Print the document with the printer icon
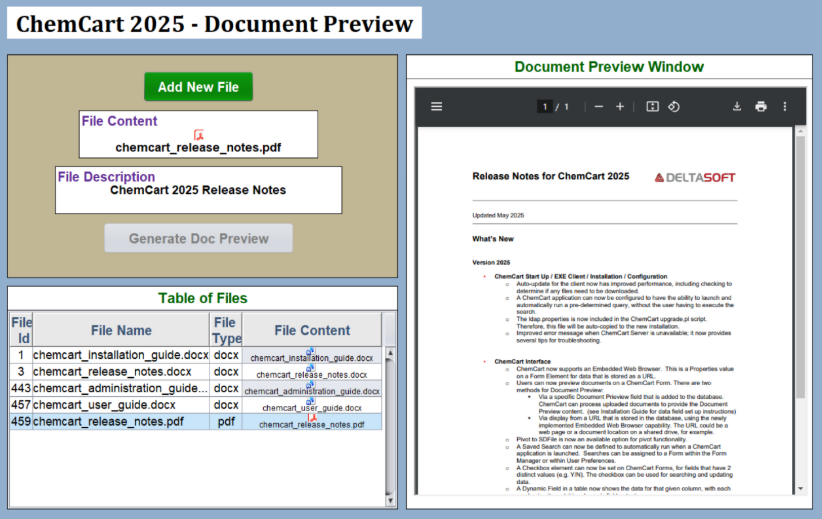This screenshot has width=822, height=519. (x=761, y=107)
